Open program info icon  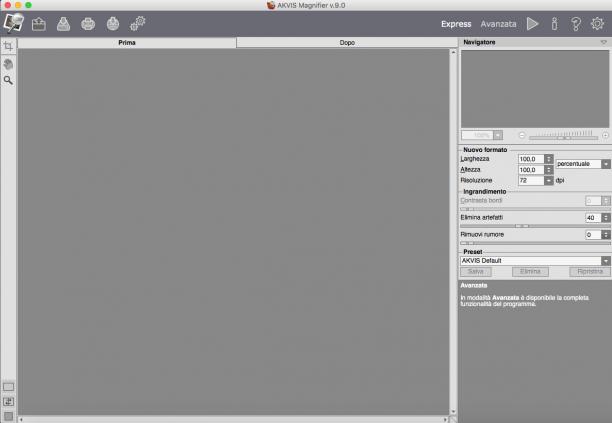pyautogui.click(x=554, y=24)
